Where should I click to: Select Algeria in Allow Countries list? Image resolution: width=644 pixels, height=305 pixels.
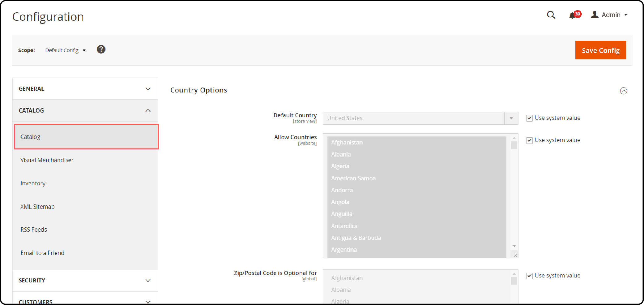(x=417, y=166)
